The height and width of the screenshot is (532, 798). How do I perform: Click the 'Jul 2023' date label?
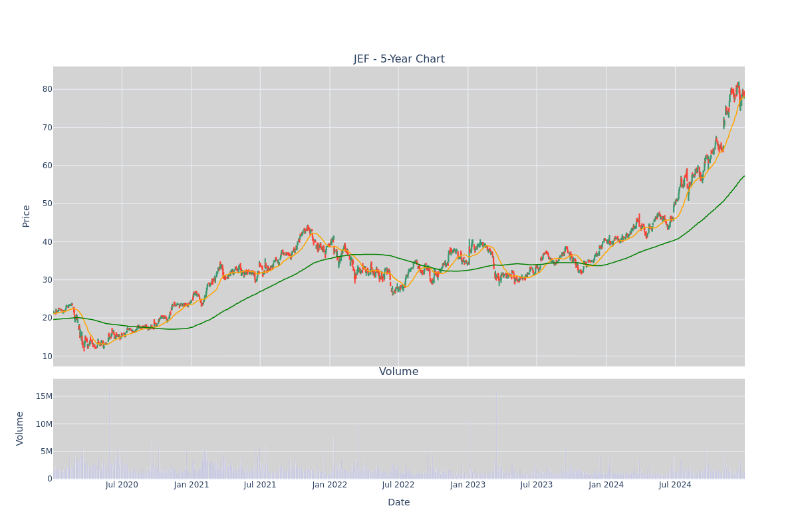537,485
